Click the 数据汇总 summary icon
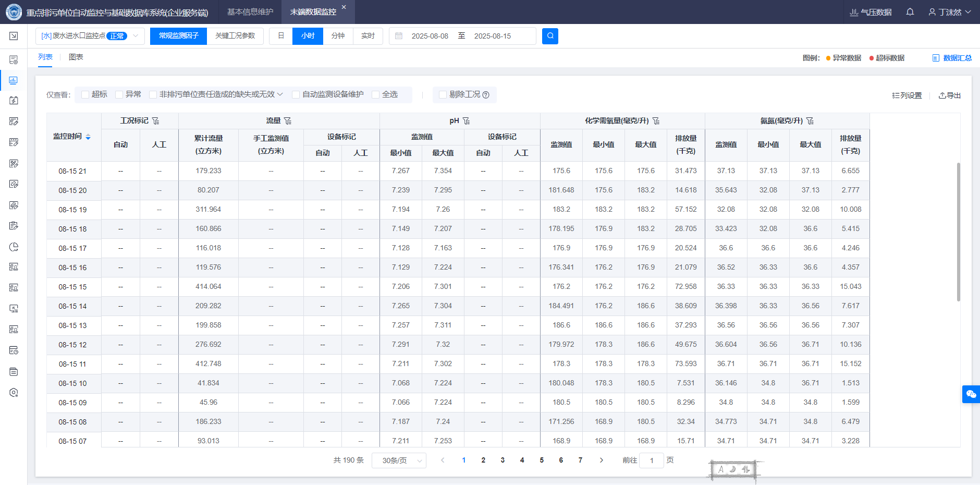The image size is (980, 485). (x=936, y=58)
